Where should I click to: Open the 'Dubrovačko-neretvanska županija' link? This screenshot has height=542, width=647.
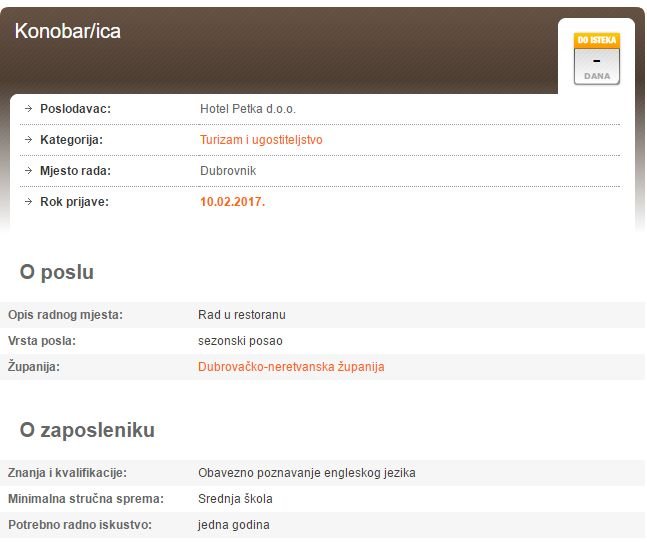coord(291,367)
